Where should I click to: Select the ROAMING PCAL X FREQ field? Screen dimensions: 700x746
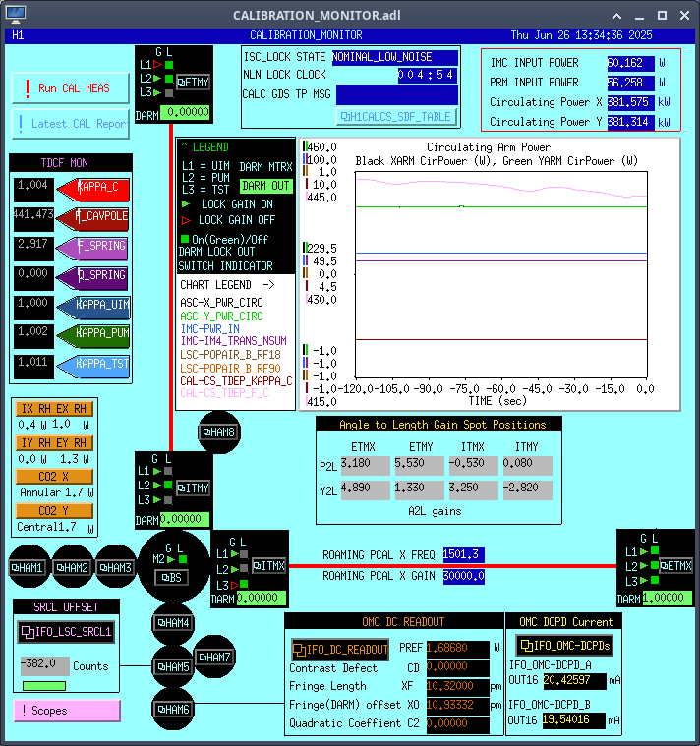point(463,554)
